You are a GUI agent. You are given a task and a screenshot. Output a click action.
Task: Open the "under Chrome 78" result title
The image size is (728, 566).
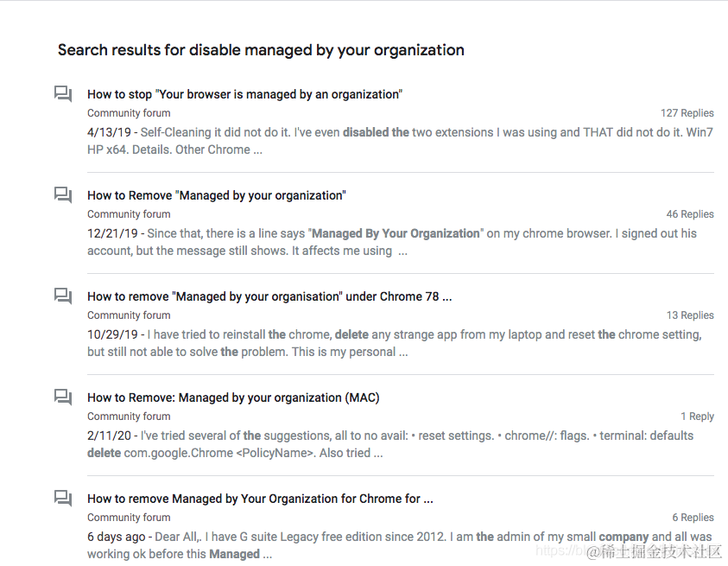click(269, 296)
